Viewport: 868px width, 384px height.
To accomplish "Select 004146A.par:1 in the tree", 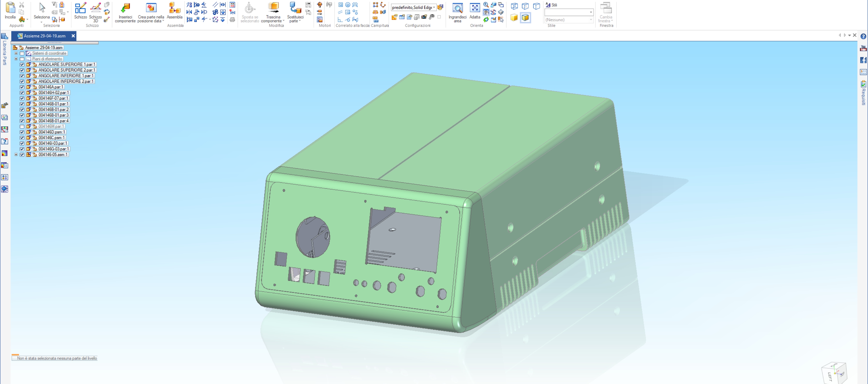I will pyautogui.click(x=50, y=87).
